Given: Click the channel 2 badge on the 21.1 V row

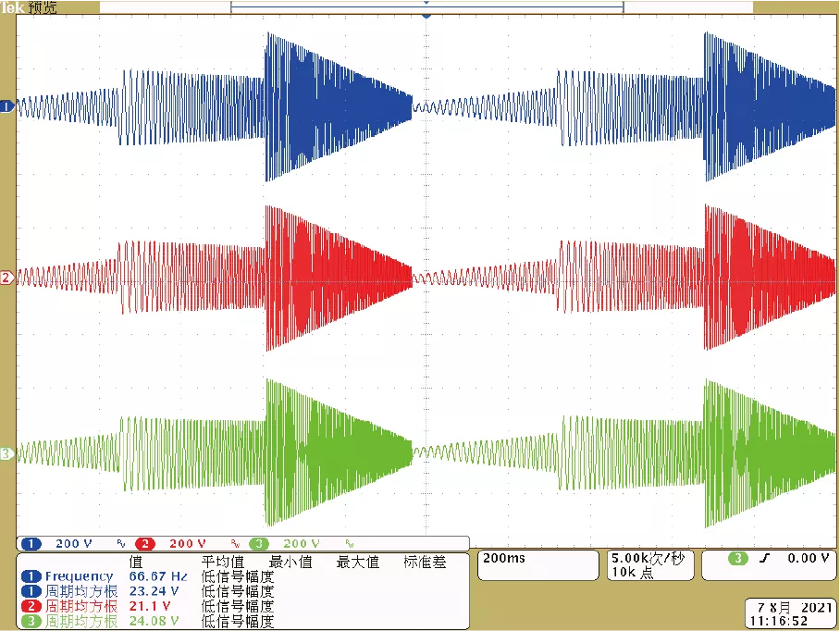Looking at the screenshot, I should 31,606.
